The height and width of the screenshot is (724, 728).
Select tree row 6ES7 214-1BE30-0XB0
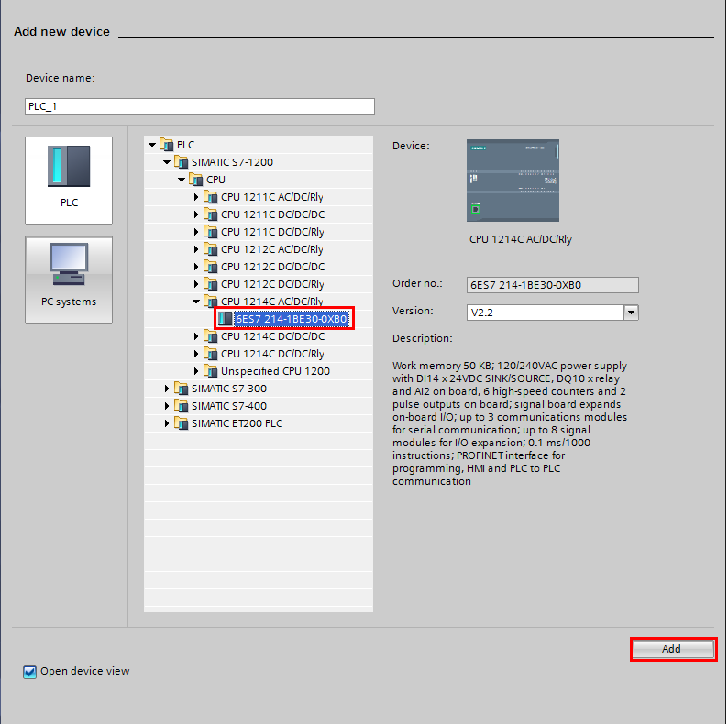(x=259, y=319)
